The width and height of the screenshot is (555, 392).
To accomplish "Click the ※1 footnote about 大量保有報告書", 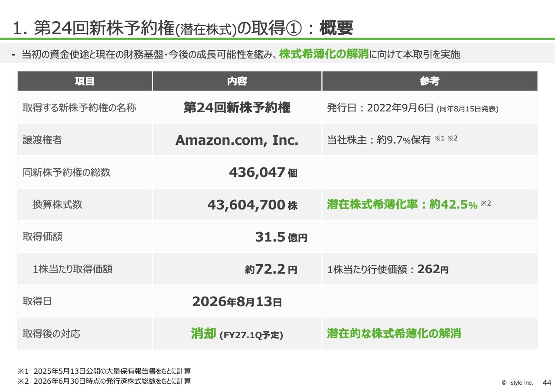I will (x=104, y=371).
